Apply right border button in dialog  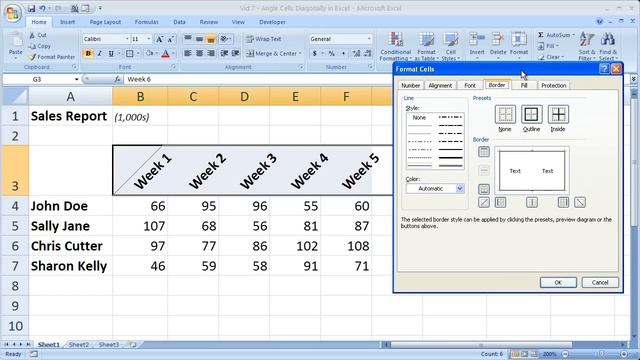[x=563, y=202]
